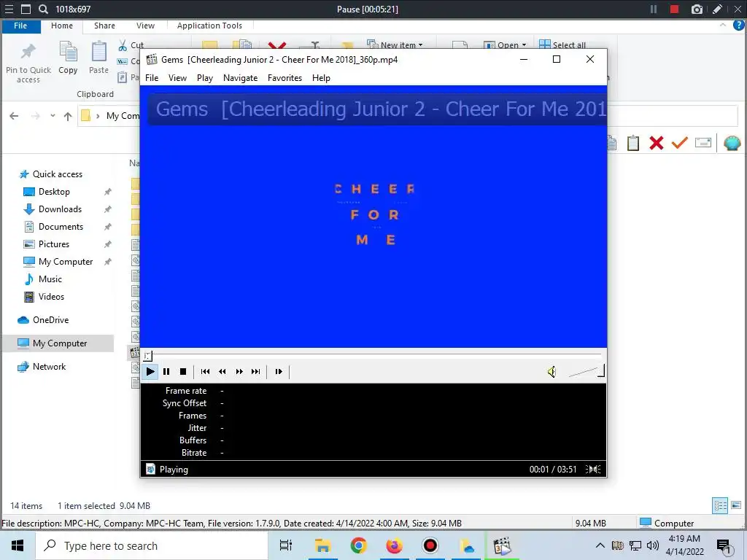This screenshot has width=747, height=560.
Task: Switch to Home tab in Explorer
Action: click(x=62, y=26)
